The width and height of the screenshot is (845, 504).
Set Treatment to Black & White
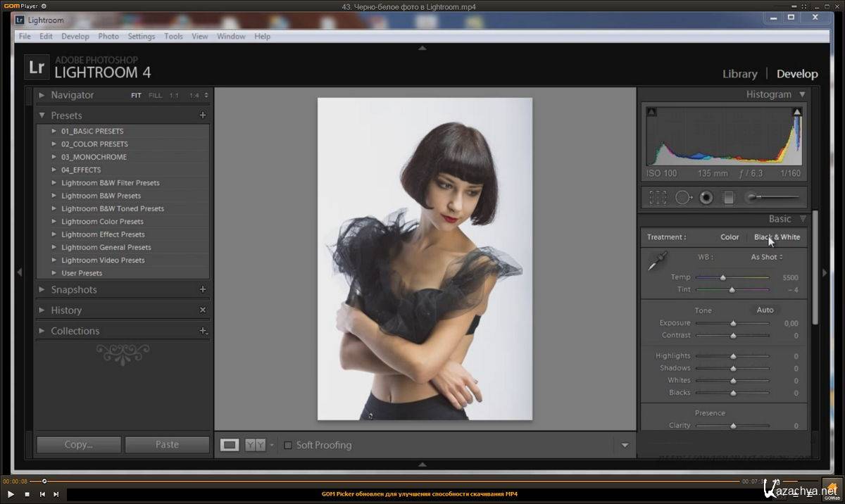coord(777,237)
